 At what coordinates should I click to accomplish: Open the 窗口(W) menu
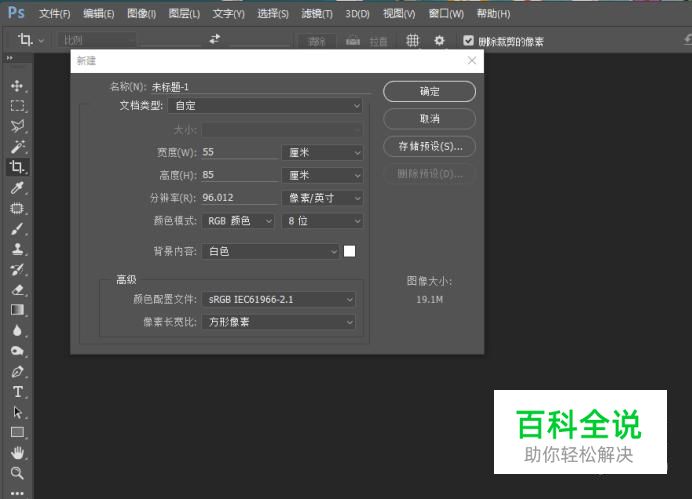coord(446,14)
